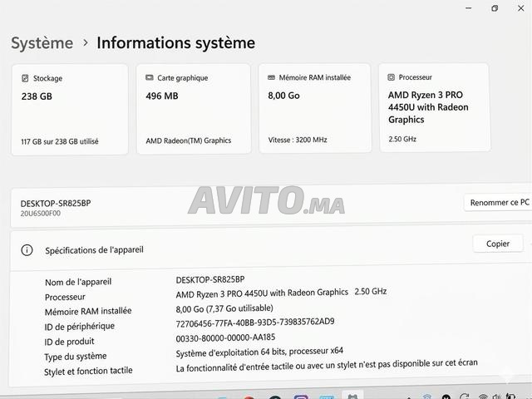Go back to Système breadcrumb

click(x=42, y=43)
